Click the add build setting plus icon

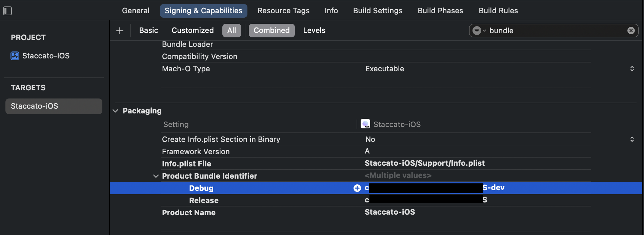tap(120, 31)
